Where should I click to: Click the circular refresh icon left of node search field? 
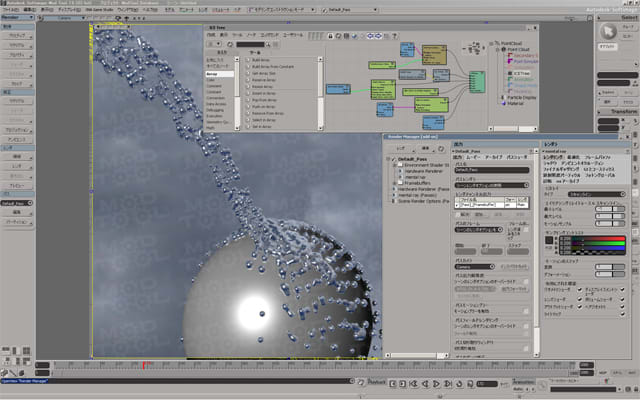point(230,44)
